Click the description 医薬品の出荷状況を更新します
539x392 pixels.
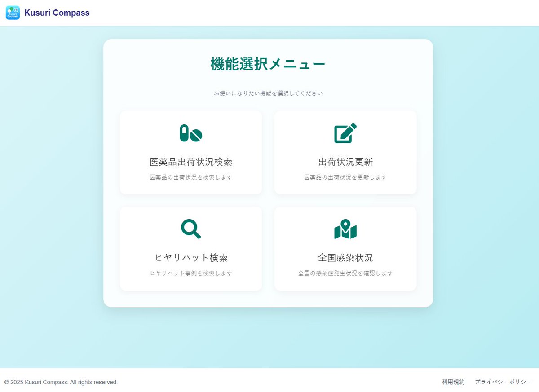pos(345,177)
